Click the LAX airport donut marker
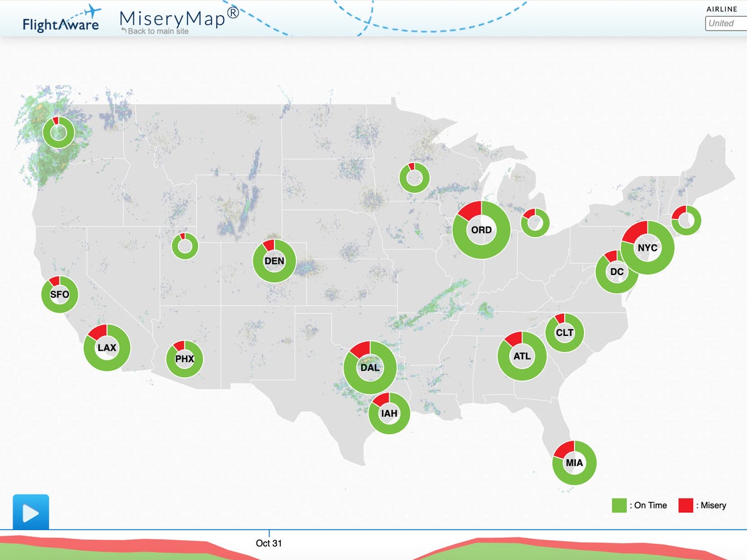This screenshot has width=747, height=560. [x=107, y=348]
